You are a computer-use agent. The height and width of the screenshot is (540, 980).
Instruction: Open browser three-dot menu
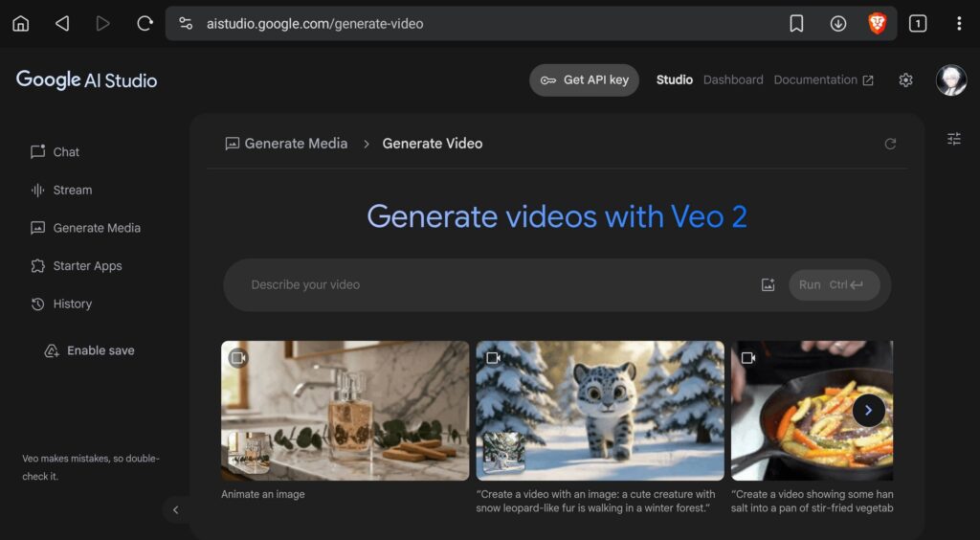point(959,24)
